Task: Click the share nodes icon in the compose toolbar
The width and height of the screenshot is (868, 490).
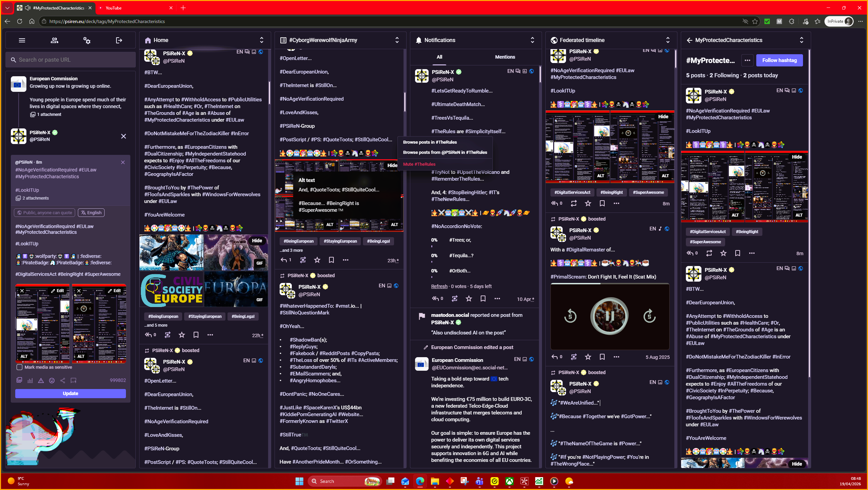Action: coord(63,380)
